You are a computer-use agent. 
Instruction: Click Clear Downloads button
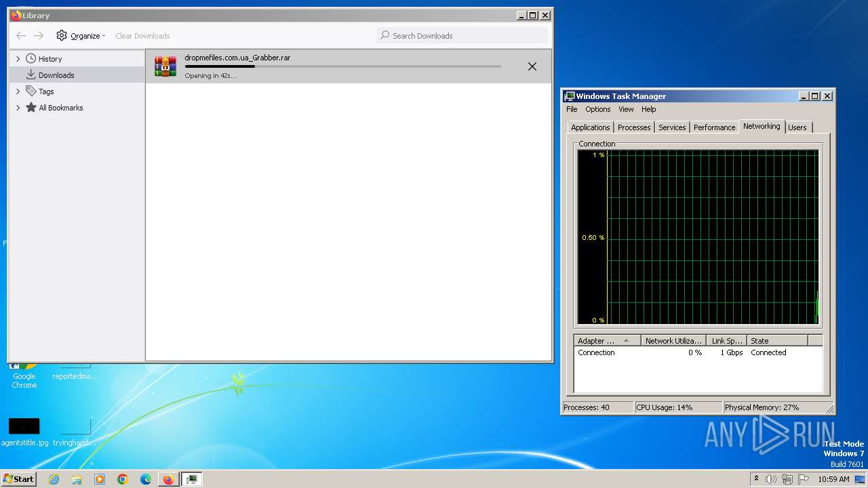click(x=142, y=36)
